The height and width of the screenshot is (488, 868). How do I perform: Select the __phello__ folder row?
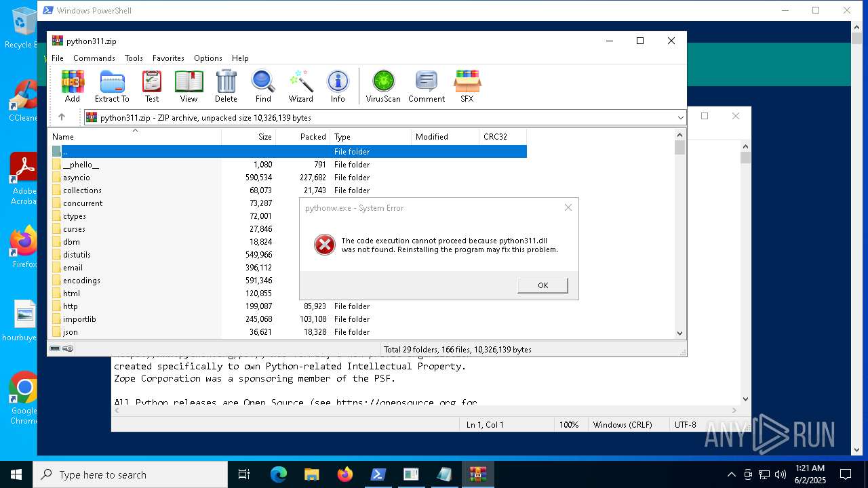click(x=288, y=165)
